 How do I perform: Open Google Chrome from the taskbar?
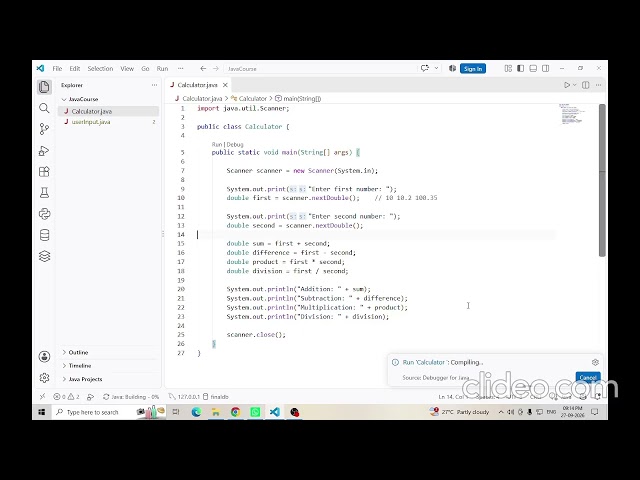(x=236, y=412)
